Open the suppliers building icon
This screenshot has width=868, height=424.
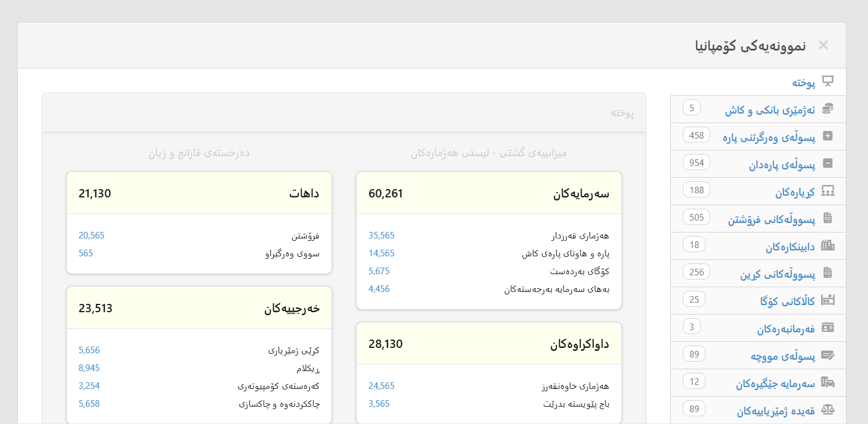[x=828, y=245]
